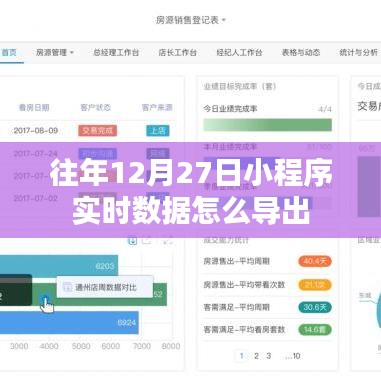The width and height of the screenshot is (381, 381).
Task: Click the blue 上店 source tag
Action: 158,130
